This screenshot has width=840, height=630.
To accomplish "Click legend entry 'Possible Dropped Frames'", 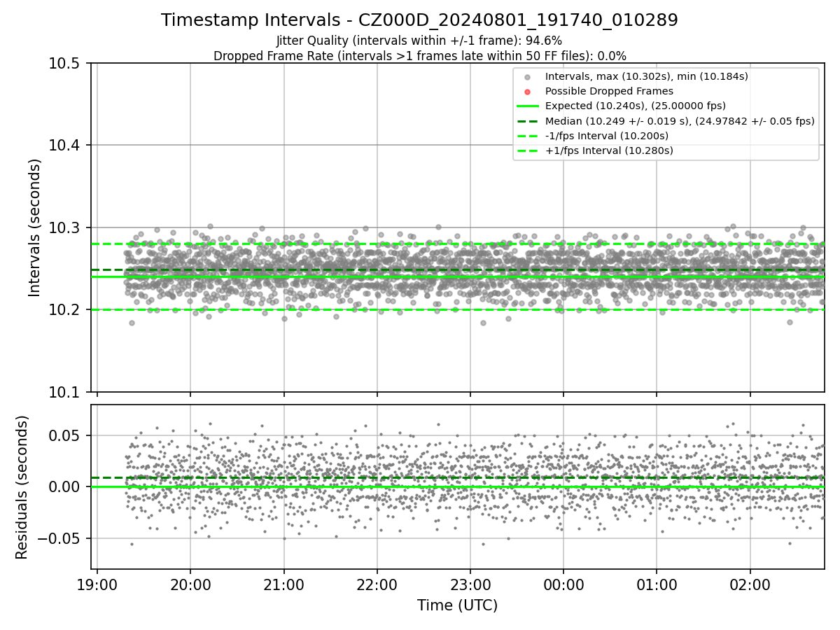I will [x=609, y=91].
